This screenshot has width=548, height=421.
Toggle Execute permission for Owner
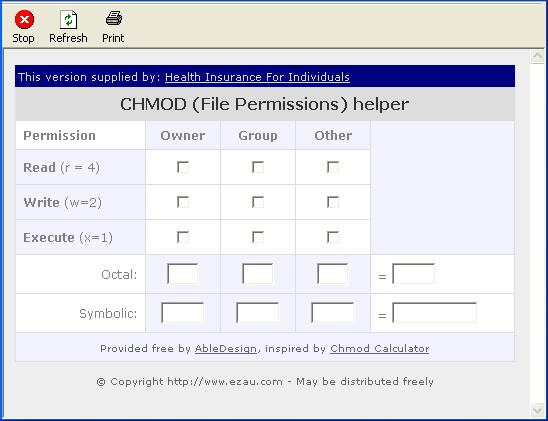tap(183, 237)
